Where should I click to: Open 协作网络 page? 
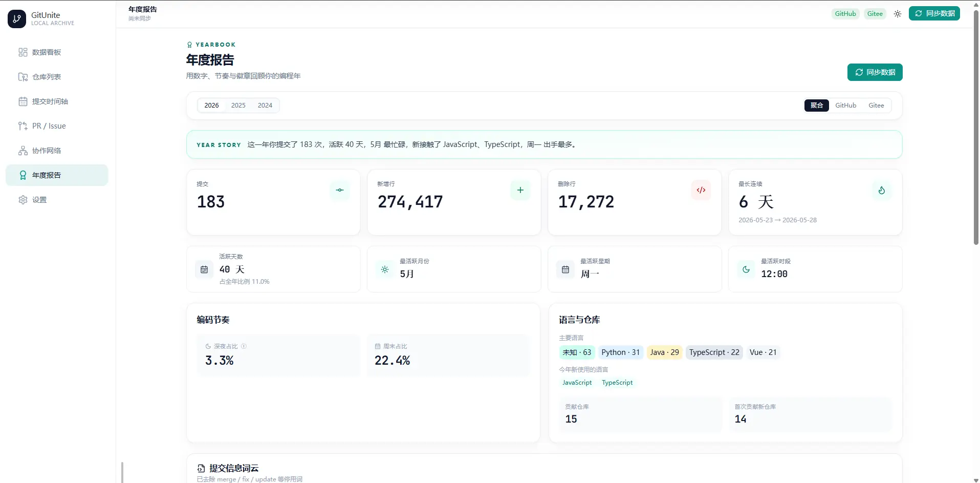pyautogui.click(x=57, y=151)
